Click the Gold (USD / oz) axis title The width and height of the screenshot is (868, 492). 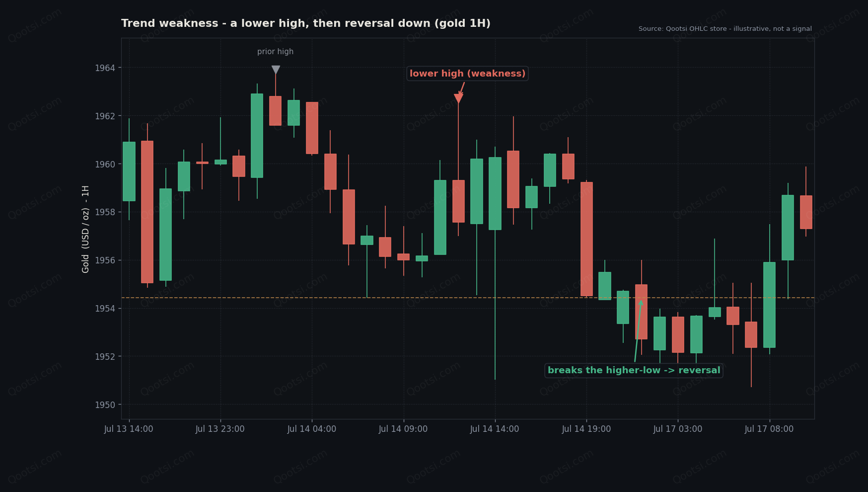coord(85,229)
